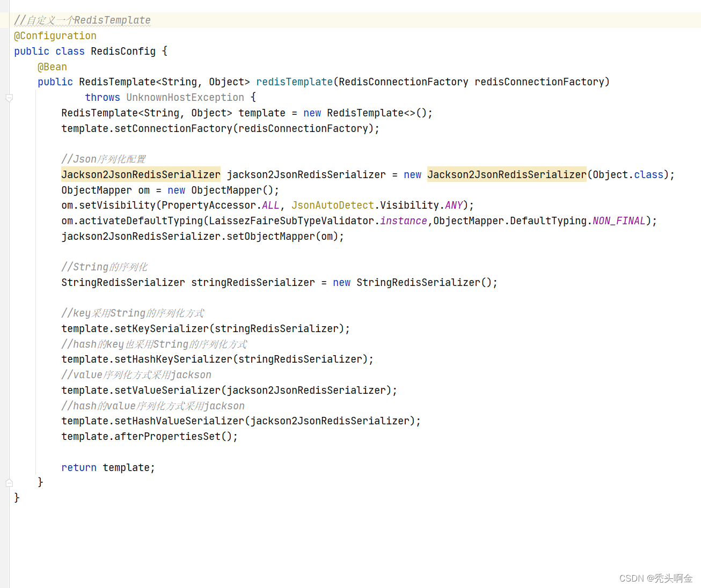Click the //hash的key也采用String comment
This screenshot has width=701, height=588.
tap(154, 344)
